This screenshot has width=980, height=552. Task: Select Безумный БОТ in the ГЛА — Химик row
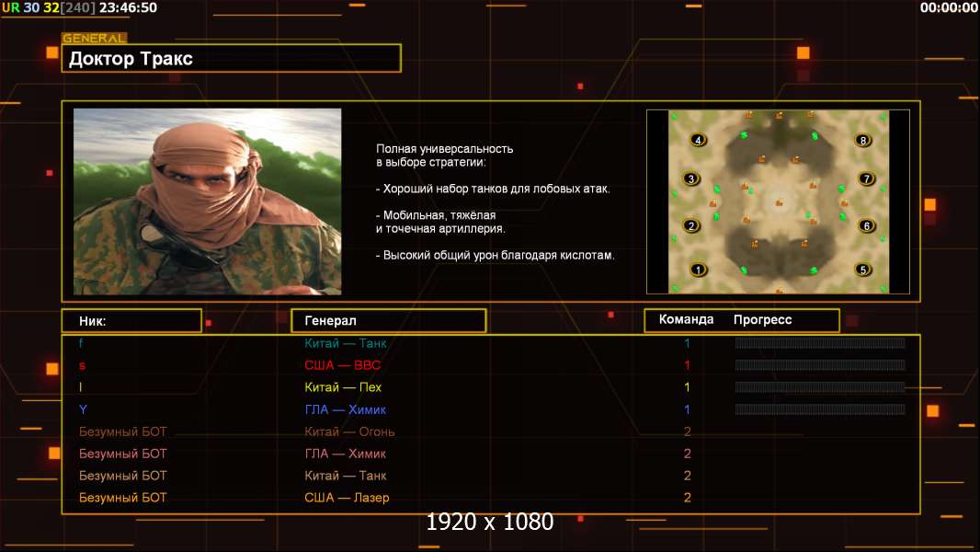pos(122,454)
